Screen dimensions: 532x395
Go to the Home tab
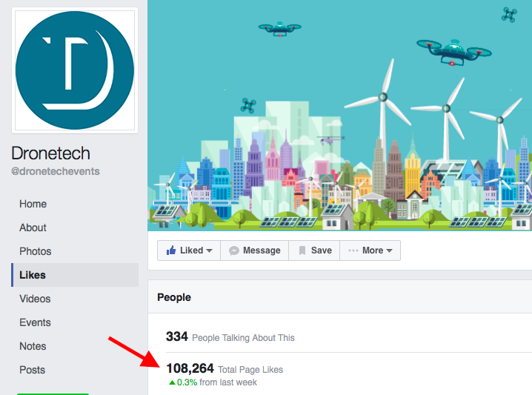(x=33, y=204)
